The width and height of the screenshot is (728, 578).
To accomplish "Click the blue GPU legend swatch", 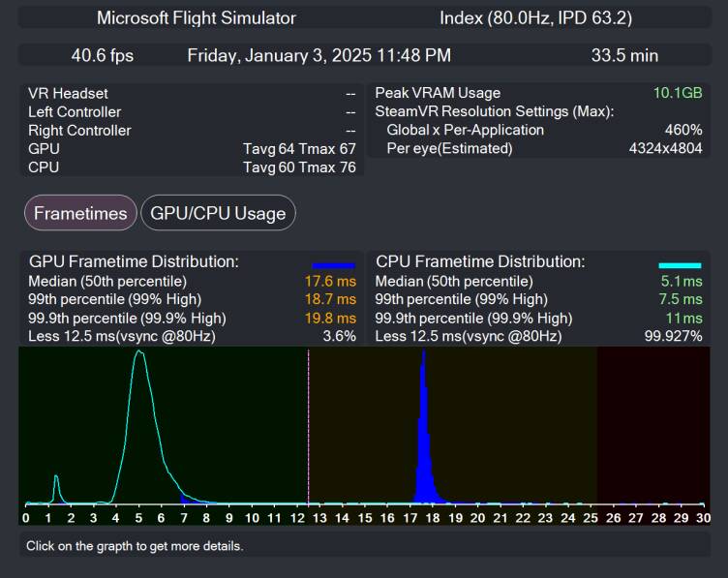I will [x=333, y=265].
